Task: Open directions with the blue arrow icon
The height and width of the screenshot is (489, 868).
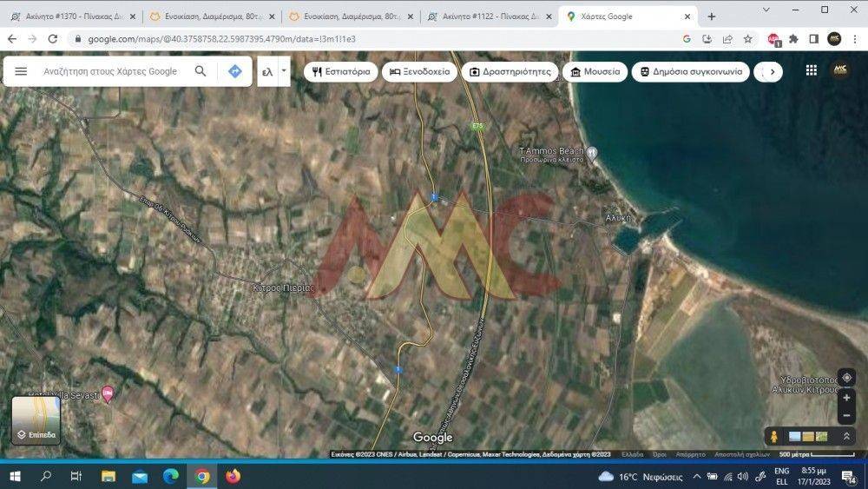Action: pyautogui.click(x=234, y=71)
